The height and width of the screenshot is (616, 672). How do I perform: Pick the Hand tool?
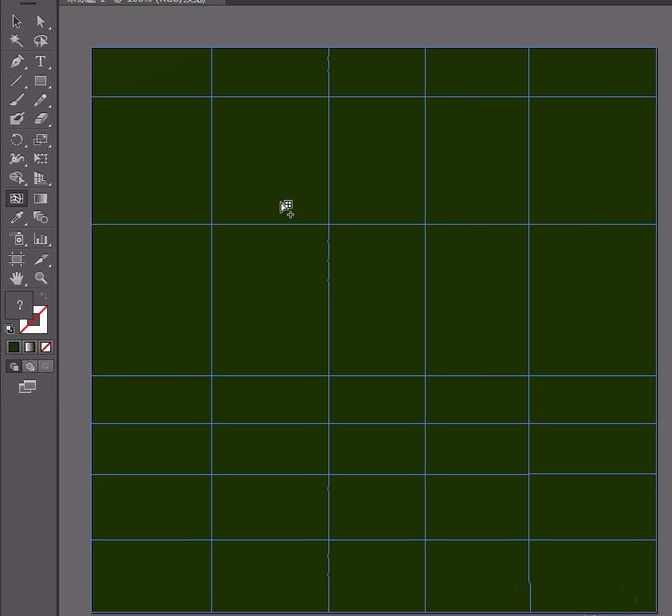coord(17,278)
